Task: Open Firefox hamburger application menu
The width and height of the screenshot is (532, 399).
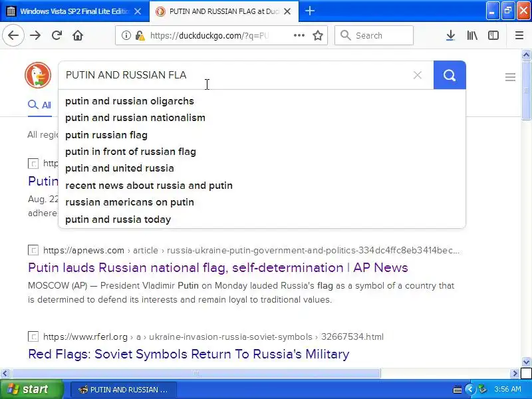Action: coord(519,35)
